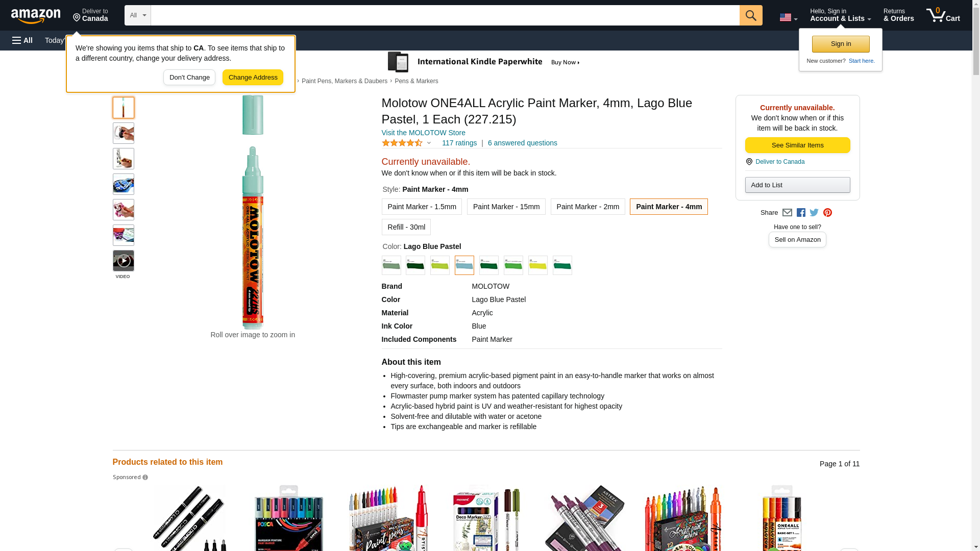
Task: Open the shopping cart icon
Action: pos(943,15)
